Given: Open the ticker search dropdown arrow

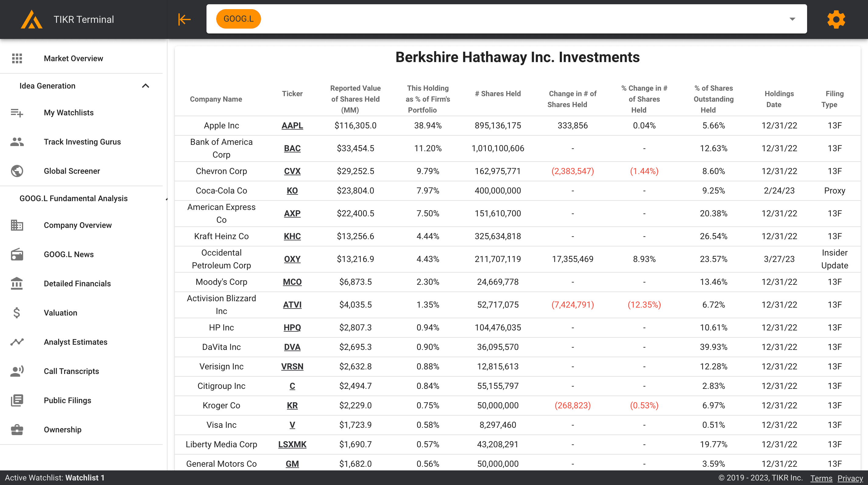Looking at the screenshot, I should click(x=792, y=19).
